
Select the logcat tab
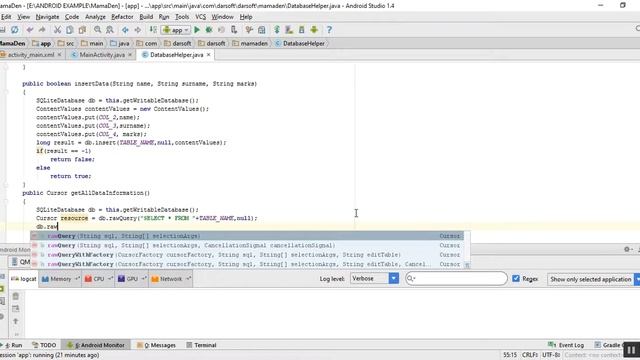24,279
